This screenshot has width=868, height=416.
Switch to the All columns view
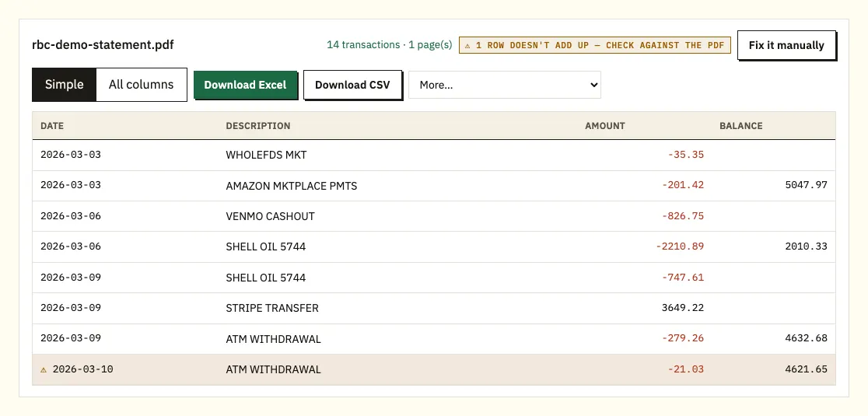tap(141, 85)
